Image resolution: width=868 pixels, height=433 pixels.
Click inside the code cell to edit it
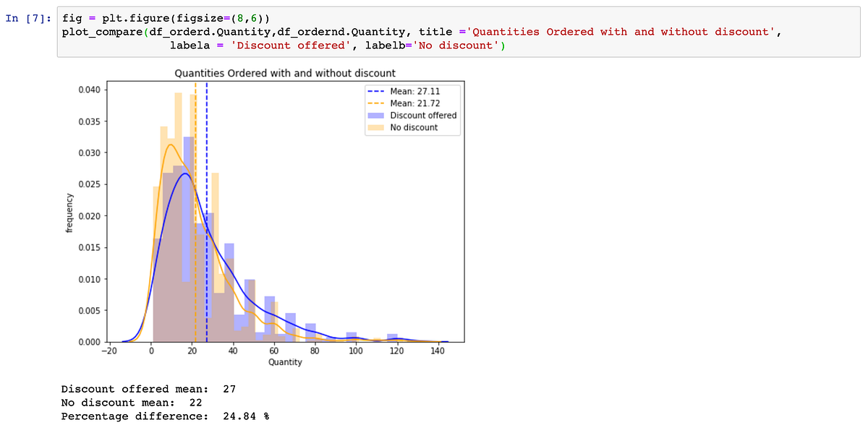click(289, 33)
